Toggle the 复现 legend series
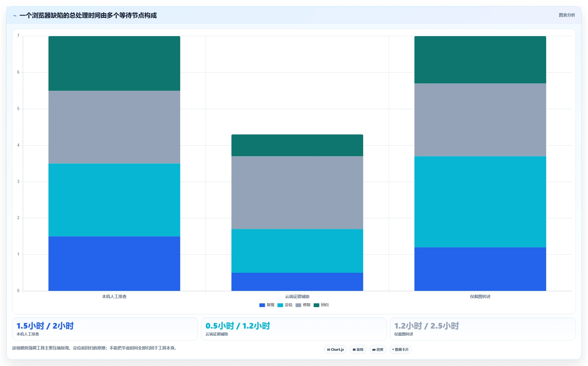Screen dimensions: 588x366 pyautogui.click(x=267, y=305)
